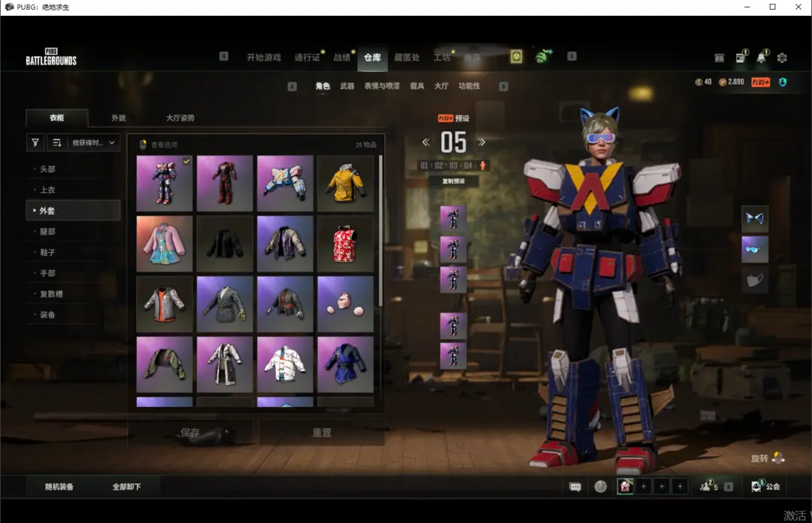Select the orange character preset icon
The height and width of the screenshot is (523, 812).
(483, 166)
